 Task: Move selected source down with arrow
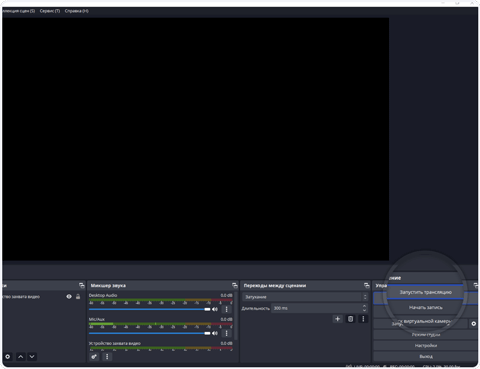[32, 357]
